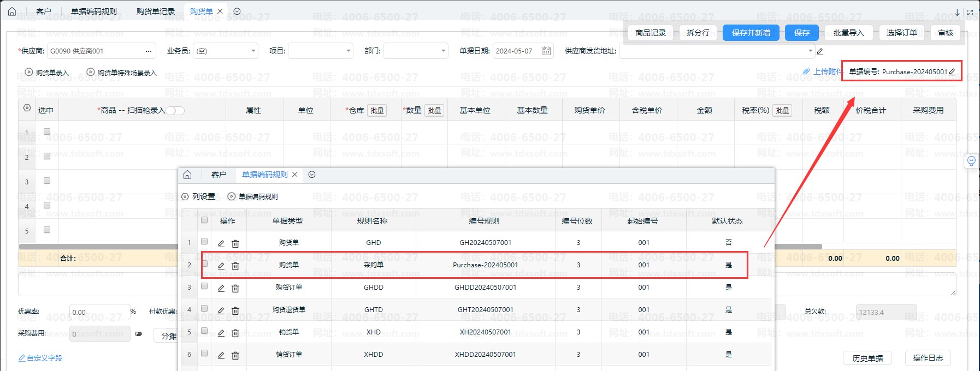The width and height of the screenshot is (980, 371).
Task: Edit the GHDD rule row
Action: tap(221, 288)
